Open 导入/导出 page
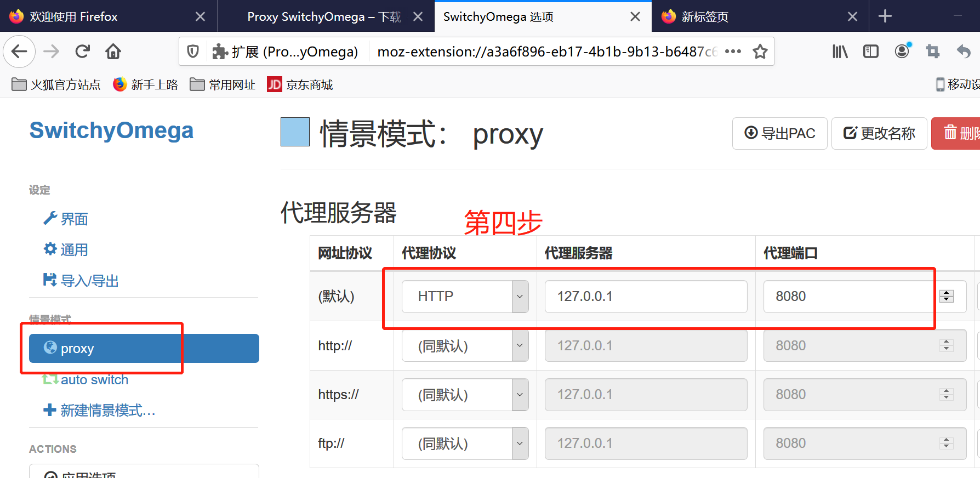Screen dimensions: 980x478 coord(81,281)
